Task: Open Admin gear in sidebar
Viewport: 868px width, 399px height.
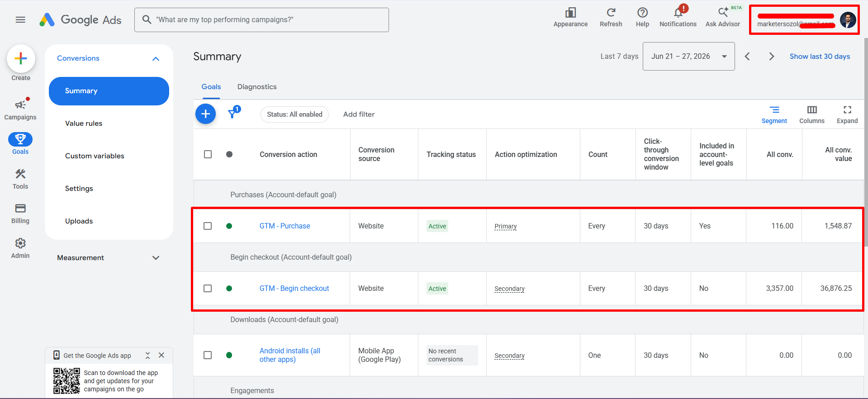Action: [x=20, y=248]
